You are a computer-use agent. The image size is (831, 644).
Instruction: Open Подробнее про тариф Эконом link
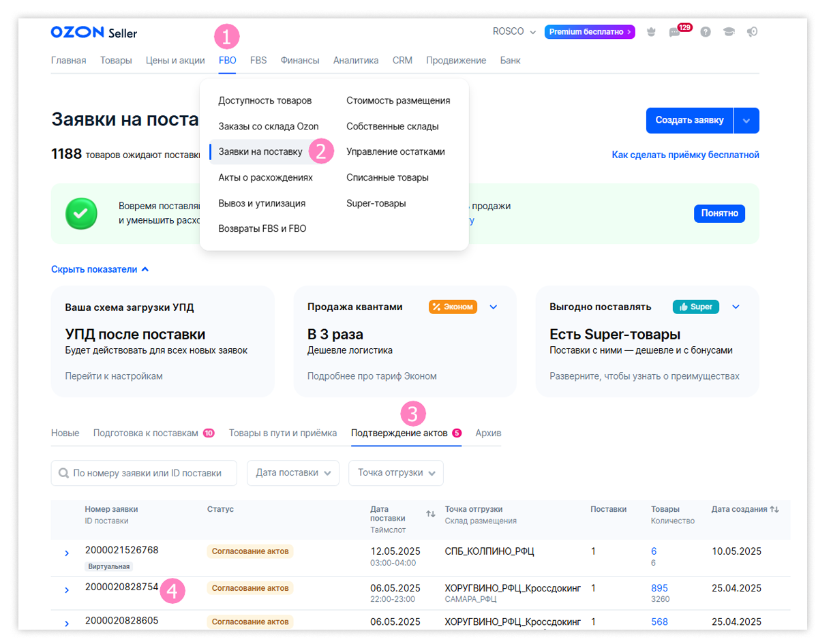click(372, 376)
